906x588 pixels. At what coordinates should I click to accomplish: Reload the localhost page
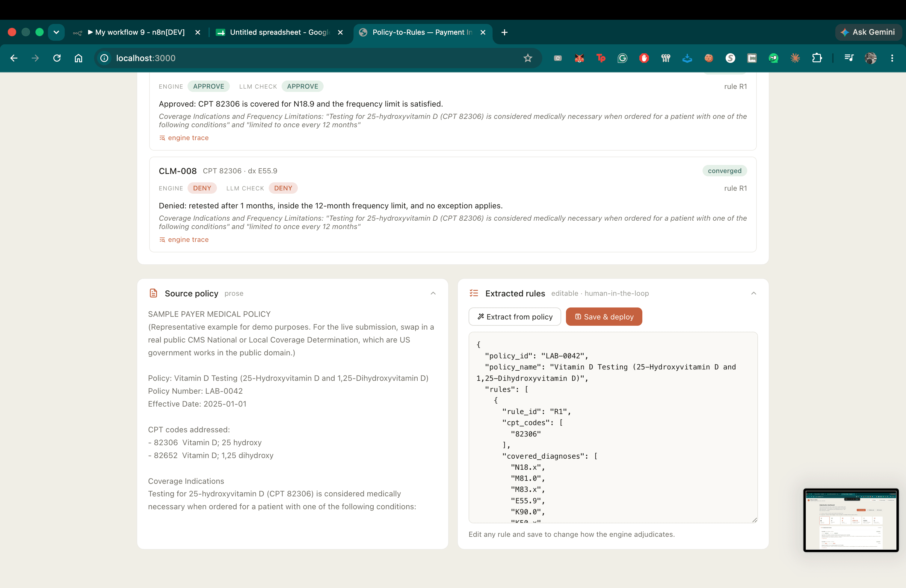[x=57, y=58]
